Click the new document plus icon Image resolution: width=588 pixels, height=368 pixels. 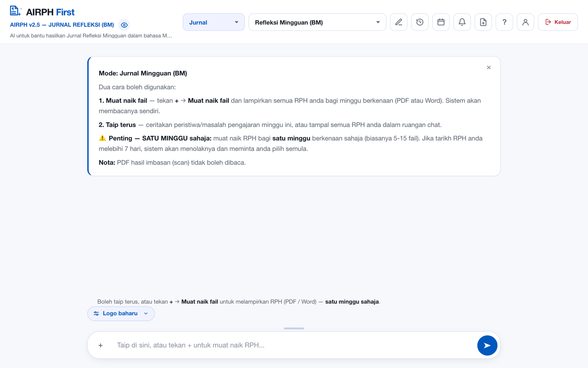483,22
